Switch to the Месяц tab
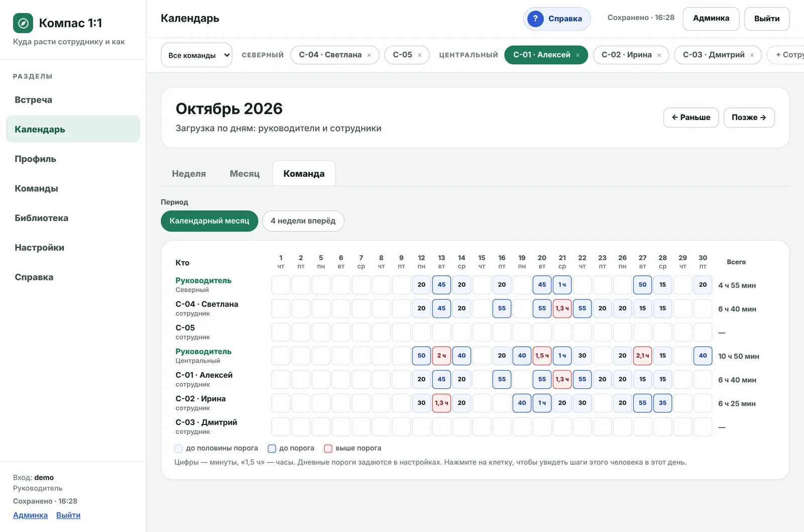The image size is (804, 532). coord(245,174)
